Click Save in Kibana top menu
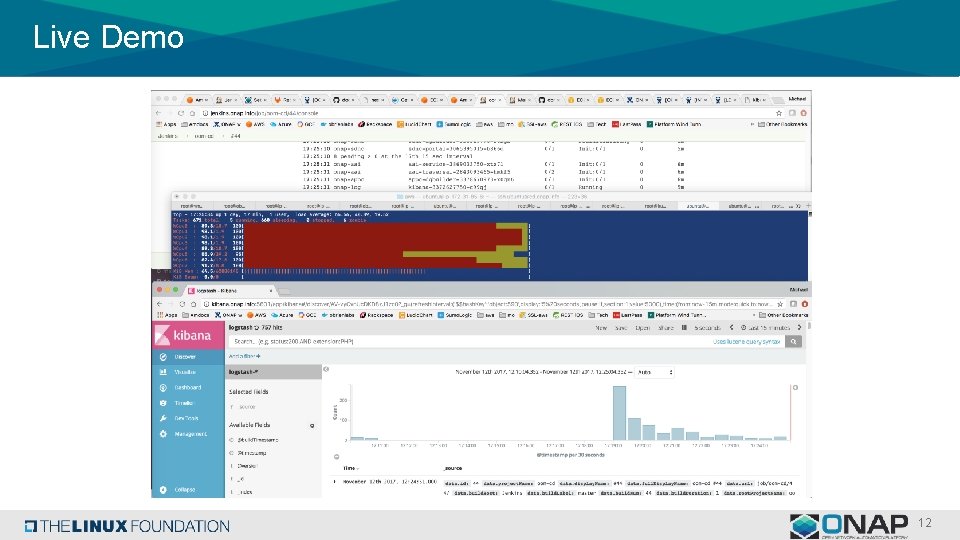960x540 pixels. [x=621, y=328]
